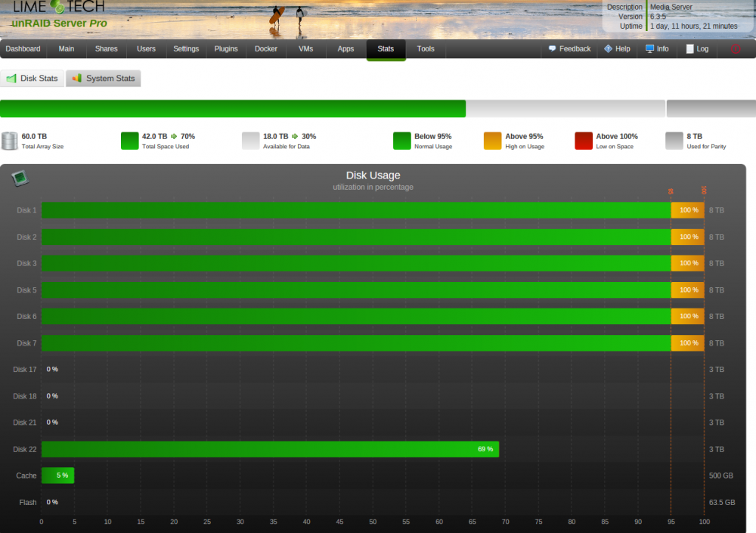Click the Disk 3 usage bar

click(373, 263)
